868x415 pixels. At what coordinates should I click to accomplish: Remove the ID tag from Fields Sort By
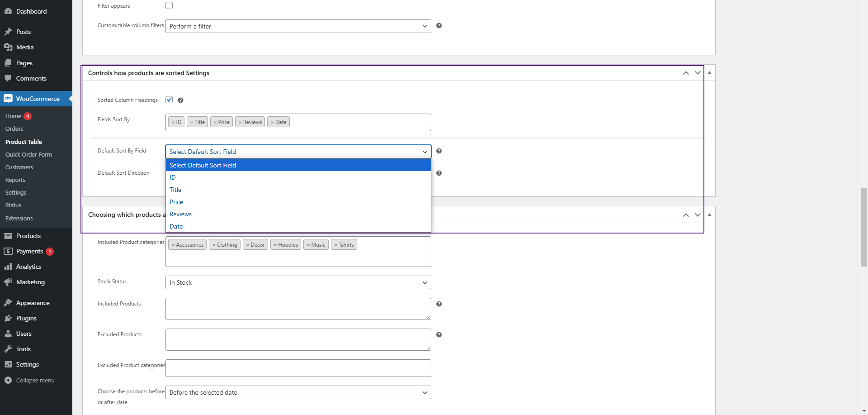pyautogui.click(x=173, y=122)
